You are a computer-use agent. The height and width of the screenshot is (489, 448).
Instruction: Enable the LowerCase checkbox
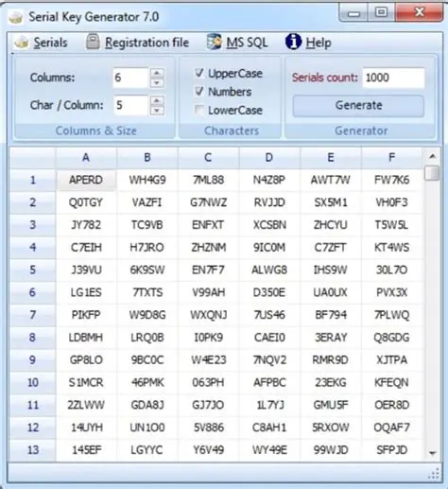click(199, 110)
